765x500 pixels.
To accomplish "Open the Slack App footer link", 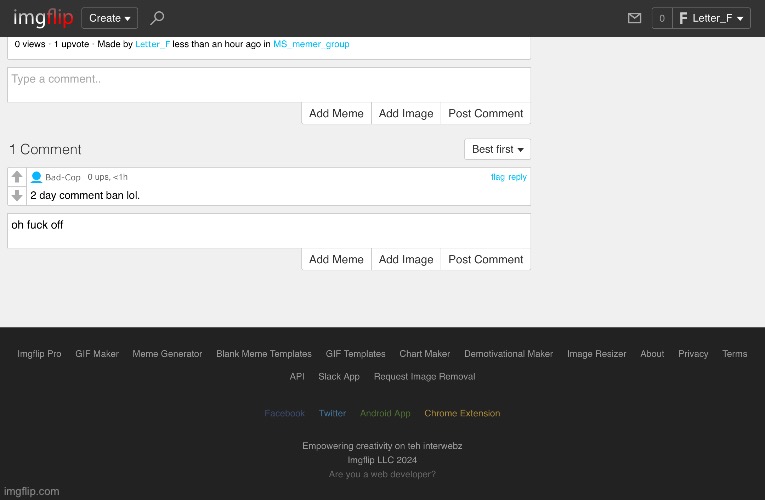I will pyautogui.click(x=339, y=377).
